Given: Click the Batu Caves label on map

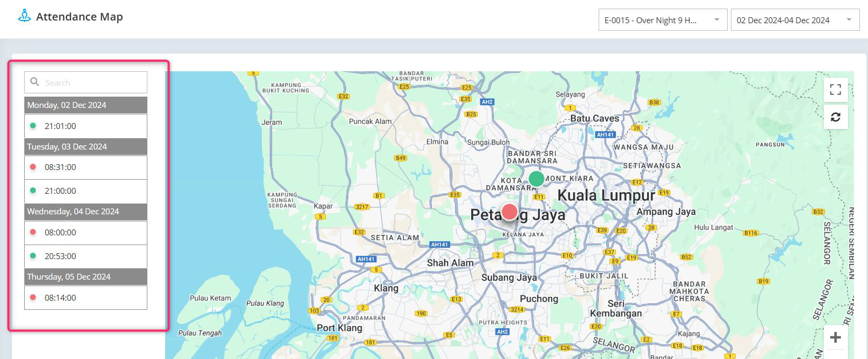Looking at the screenshot, I should pos(594,118).
